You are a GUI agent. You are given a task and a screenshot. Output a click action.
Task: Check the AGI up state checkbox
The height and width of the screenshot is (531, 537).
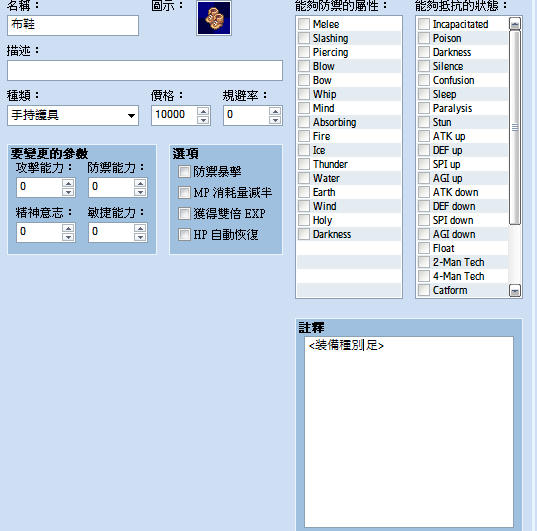tap(424, 178)
